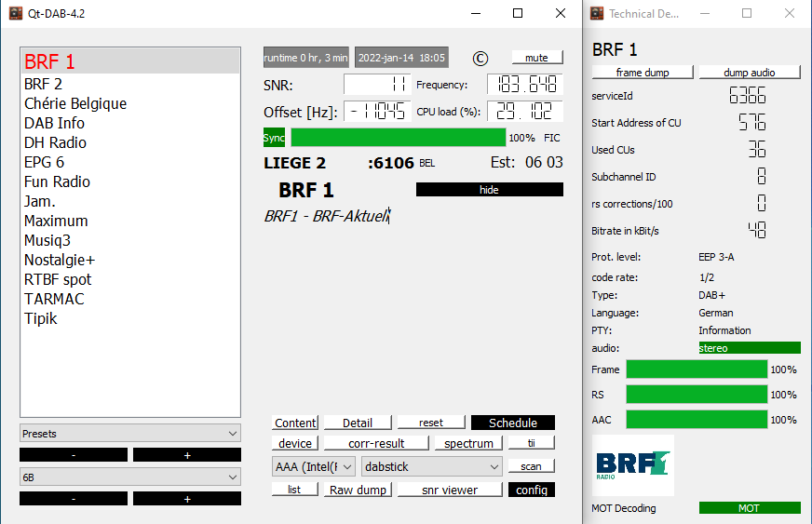812x524 pixels.
Task: Click the SNR value display
Action: [377, 84]
